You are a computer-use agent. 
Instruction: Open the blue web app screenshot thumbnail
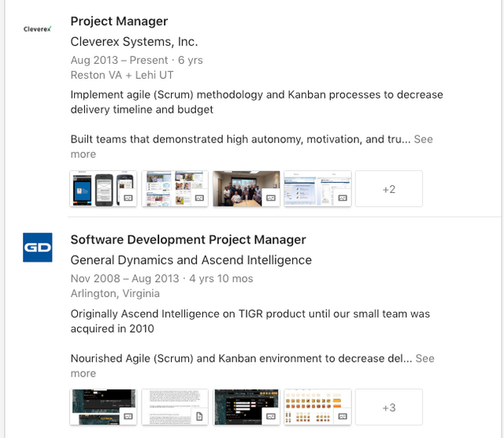317,189
